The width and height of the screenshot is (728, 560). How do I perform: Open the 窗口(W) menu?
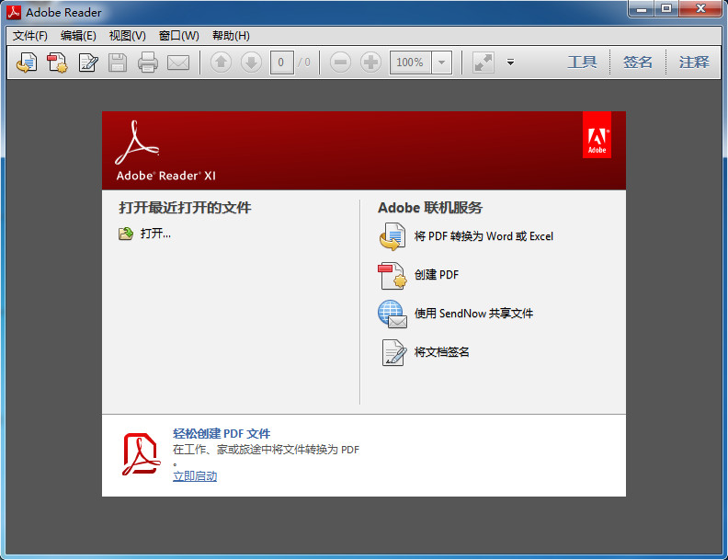tap(178, 36)
